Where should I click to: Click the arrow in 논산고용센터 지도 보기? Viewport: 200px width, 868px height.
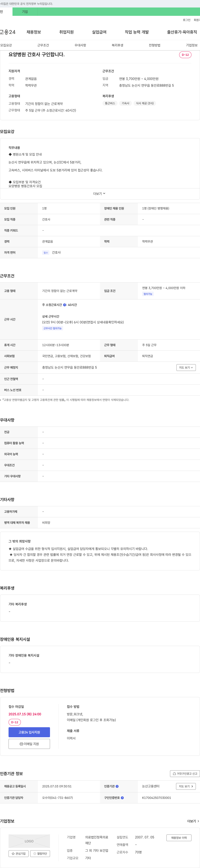click(x=192, y=786)
